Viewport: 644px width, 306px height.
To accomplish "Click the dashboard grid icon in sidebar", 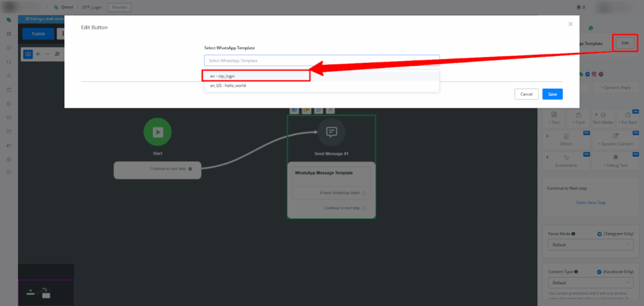I will (9, 33).
